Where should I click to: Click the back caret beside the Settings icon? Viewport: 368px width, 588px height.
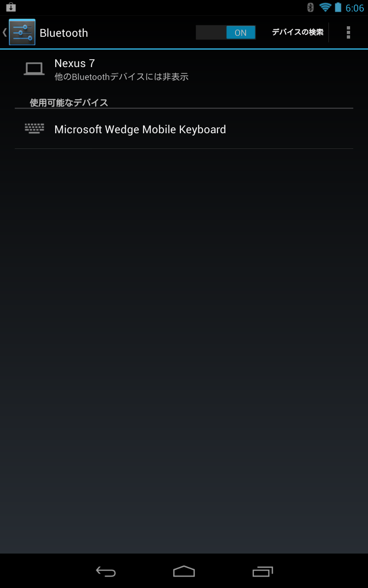tap(5, 32)
